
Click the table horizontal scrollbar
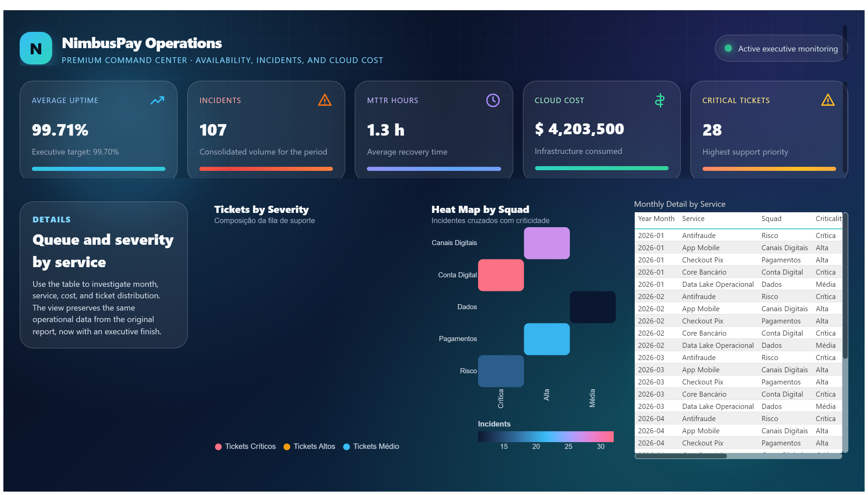coord(680,456)
